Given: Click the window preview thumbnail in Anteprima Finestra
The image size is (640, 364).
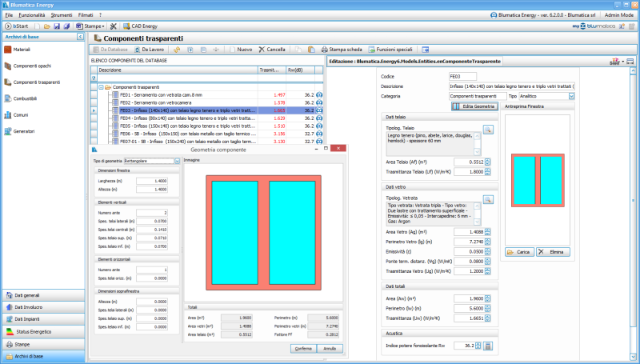Looking at the screenshot, I should 538,180.
